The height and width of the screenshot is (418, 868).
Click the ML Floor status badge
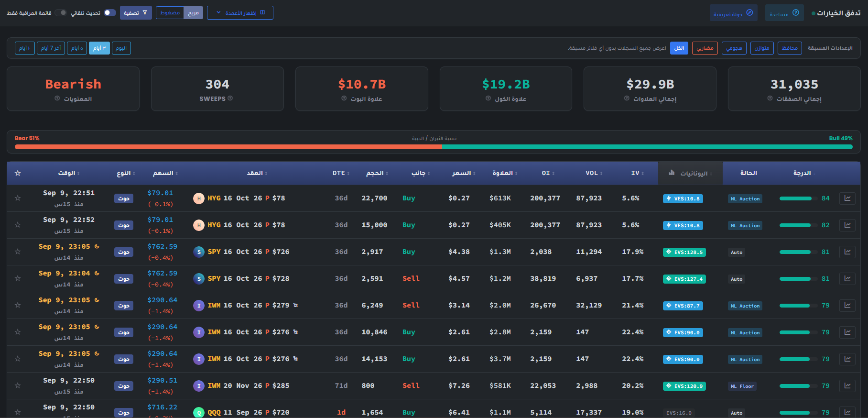pos(742,386)
